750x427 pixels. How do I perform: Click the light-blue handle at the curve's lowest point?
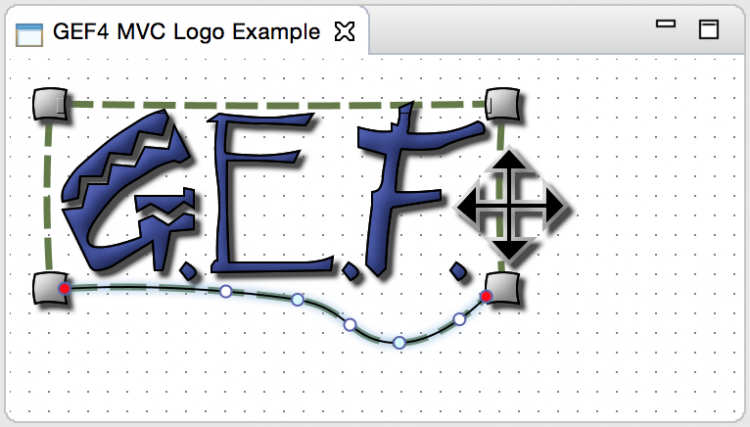[399, 342]
